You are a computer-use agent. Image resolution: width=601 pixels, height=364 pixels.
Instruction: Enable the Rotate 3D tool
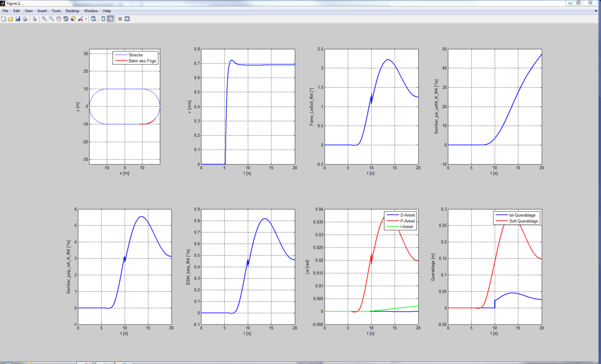point(66,19)
